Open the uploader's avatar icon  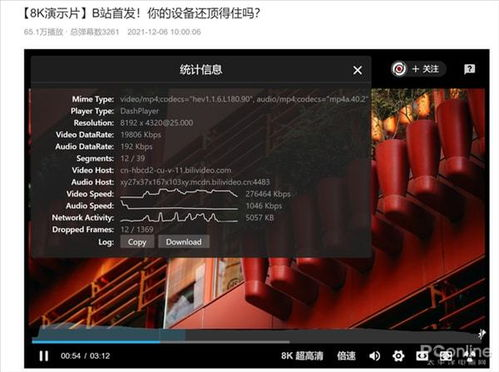pyautogui.click(x=399, y=69)
